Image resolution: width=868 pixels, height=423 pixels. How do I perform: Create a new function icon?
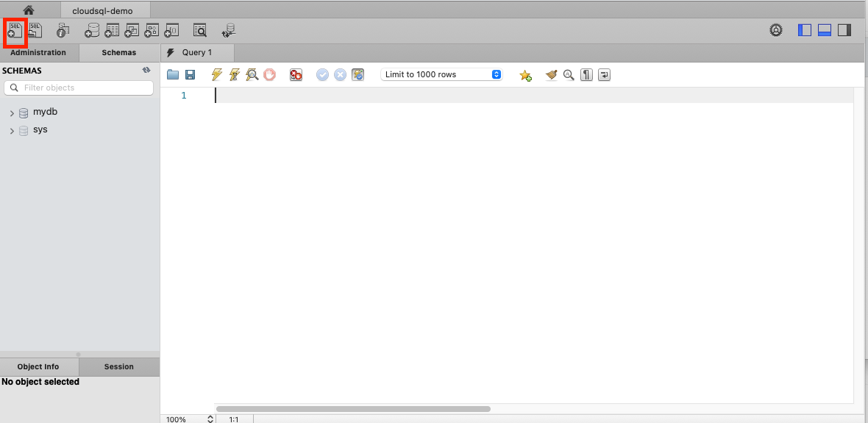pos(171,30)
